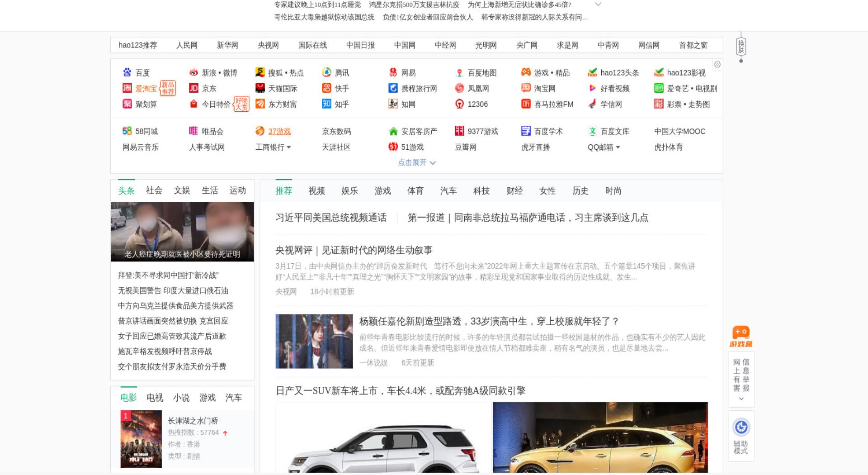The image size is (868, 475).
Task: Open the Sina Weibo eye icon
Action: pyautogui.click(x=193, y=72)
